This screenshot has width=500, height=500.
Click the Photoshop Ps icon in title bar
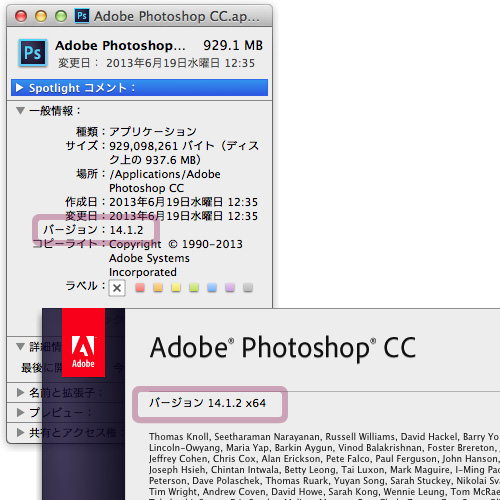pyautogui.click(x=82, y=16)
